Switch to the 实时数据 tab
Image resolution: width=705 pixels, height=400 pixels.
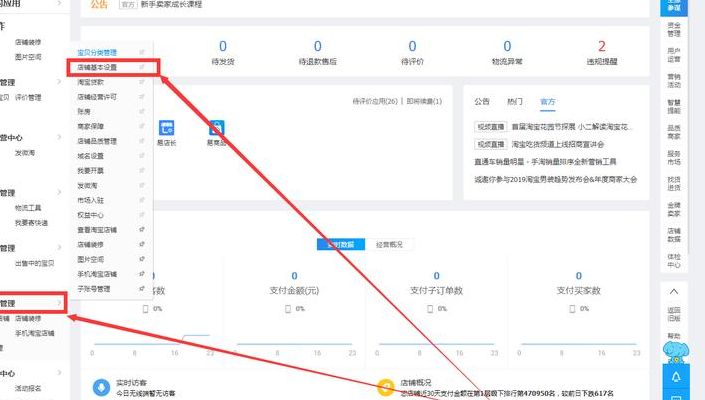pyautogui.click(x=341, y=244)
